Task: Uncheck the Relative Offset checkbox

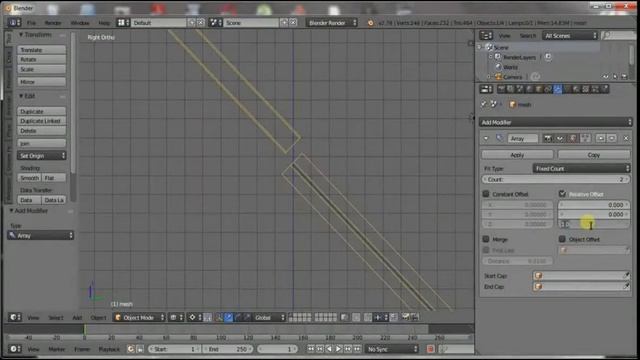Action: pos(562,193)
